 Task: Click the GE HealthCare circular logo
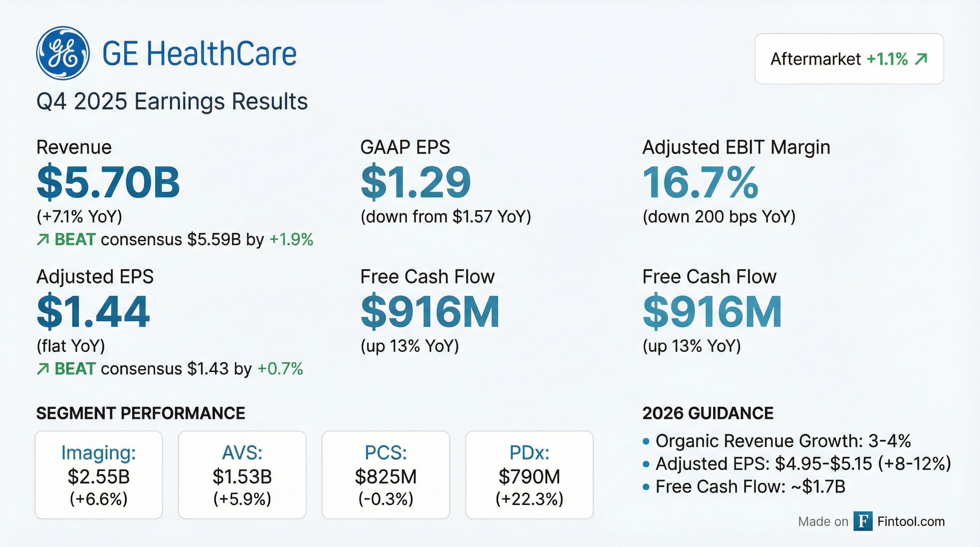click(63, 53)
